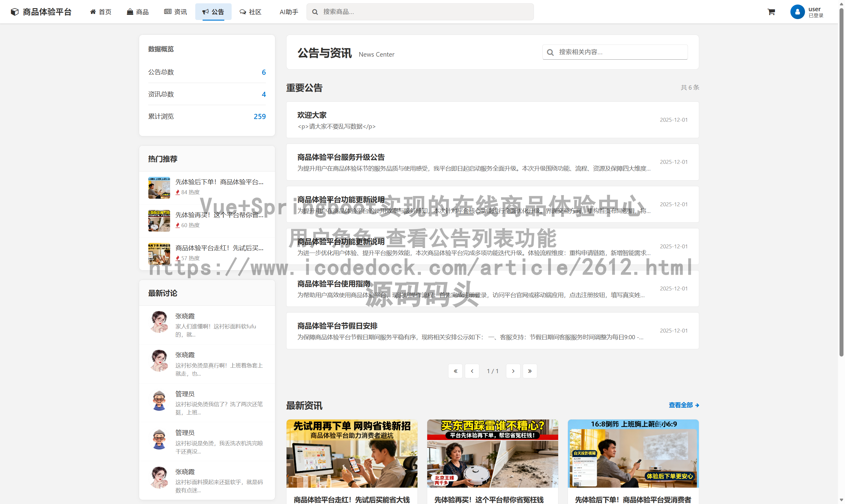845x504 pixels.
Task: Click the 搜索相关内容 input field
Action: pos(615,52)
